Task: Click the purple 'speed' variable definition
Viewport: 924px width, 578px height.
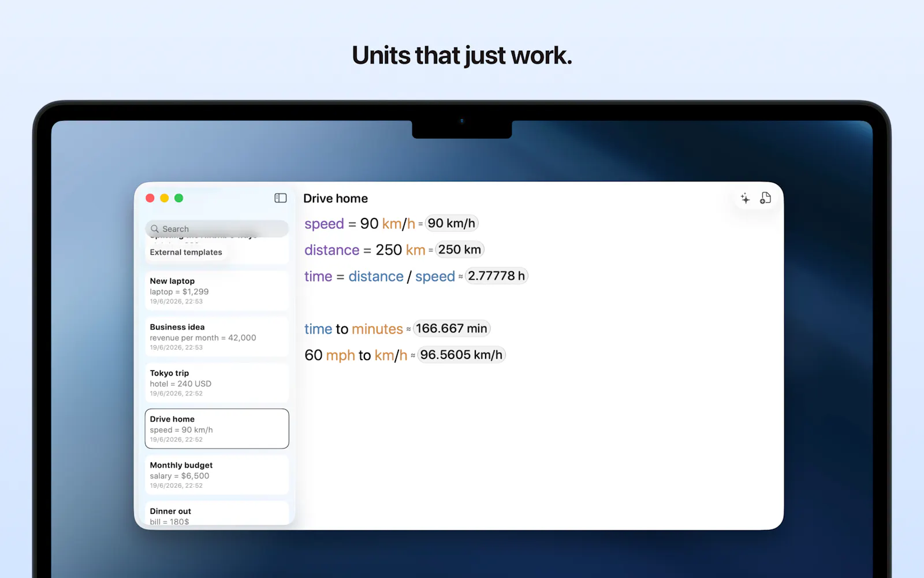Action: tap(324, 224)
